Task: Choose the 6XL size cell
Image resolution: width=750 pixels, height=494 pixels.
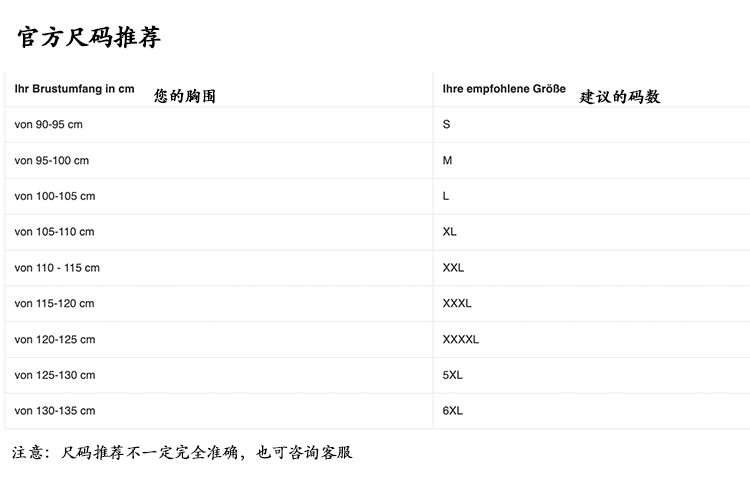Action: (453, 411)
